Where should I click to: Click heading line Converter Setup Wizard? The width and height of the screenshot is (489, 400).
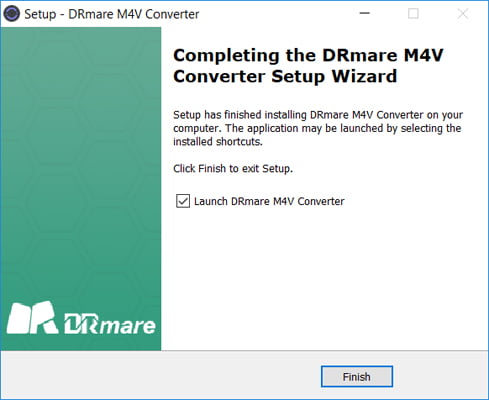(x=285, y=76)
